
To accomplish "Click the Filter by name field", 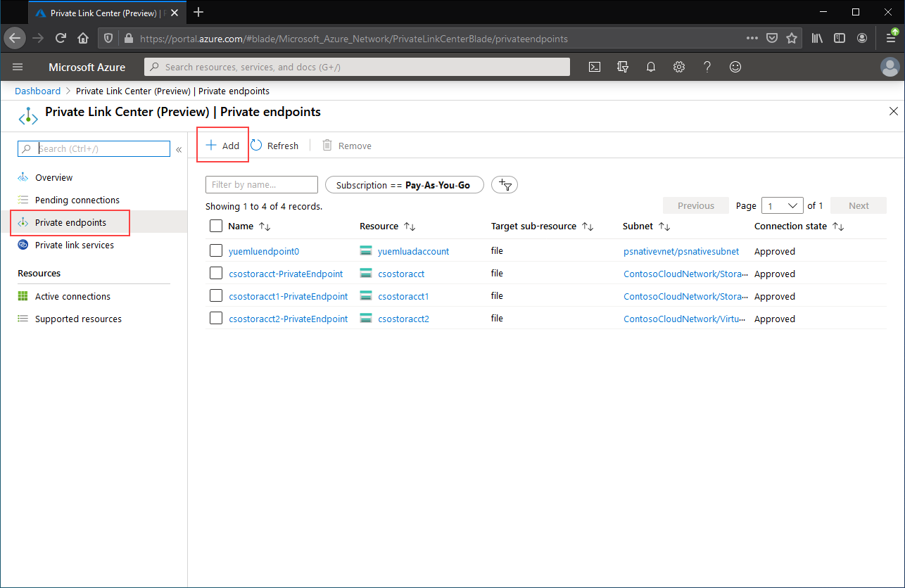I will (x=261, y=184).
